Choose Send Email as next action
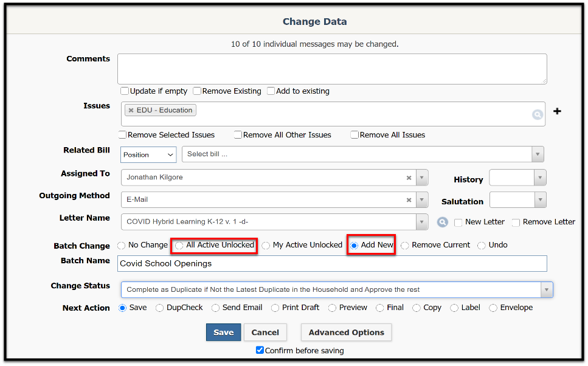This screenshot has height=366, width=588. point(215,308)
